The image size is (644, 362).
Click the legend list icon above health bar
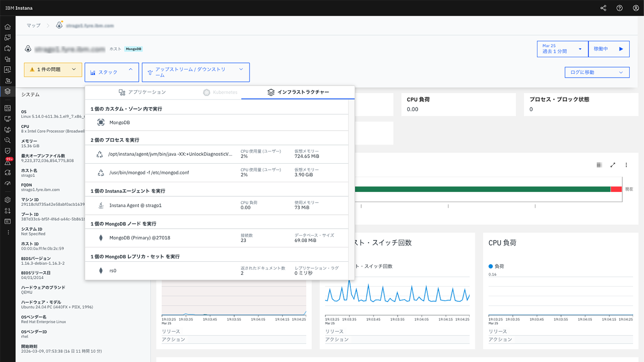599,165
